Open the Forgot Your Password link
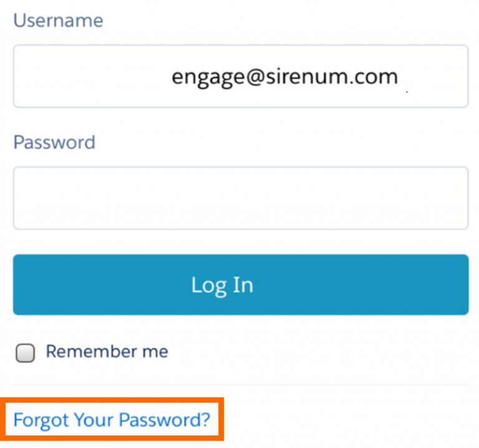The height and width of the screenshot is (448, 479). point(112,419)
